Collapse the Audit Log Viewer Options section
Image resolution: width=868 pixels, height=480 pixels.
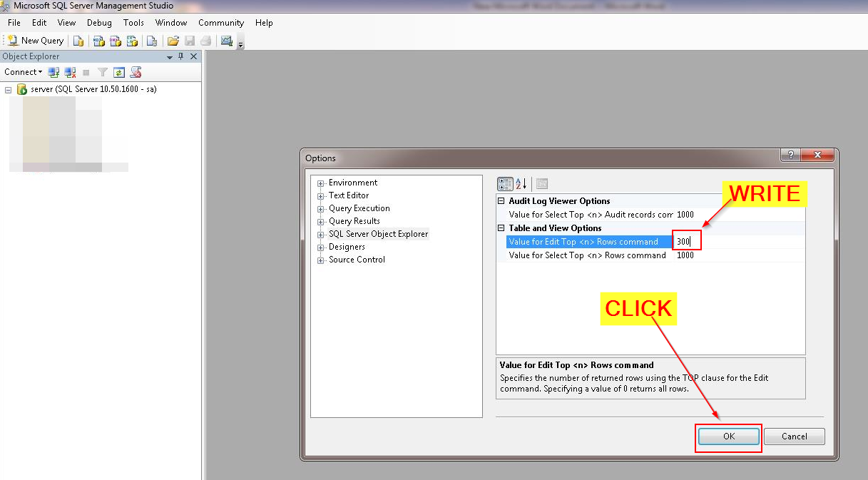[x=501, y=201]
